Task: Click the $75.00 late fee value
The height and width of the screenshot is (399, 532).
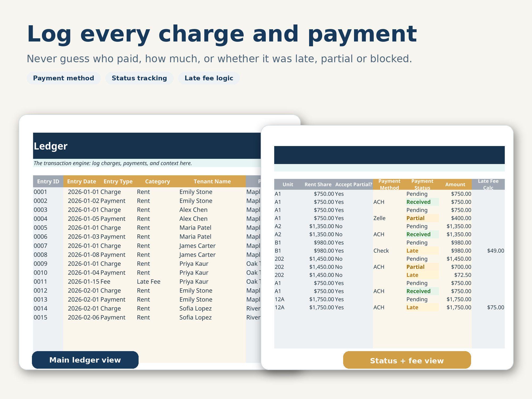Action: tap(496, 307)
